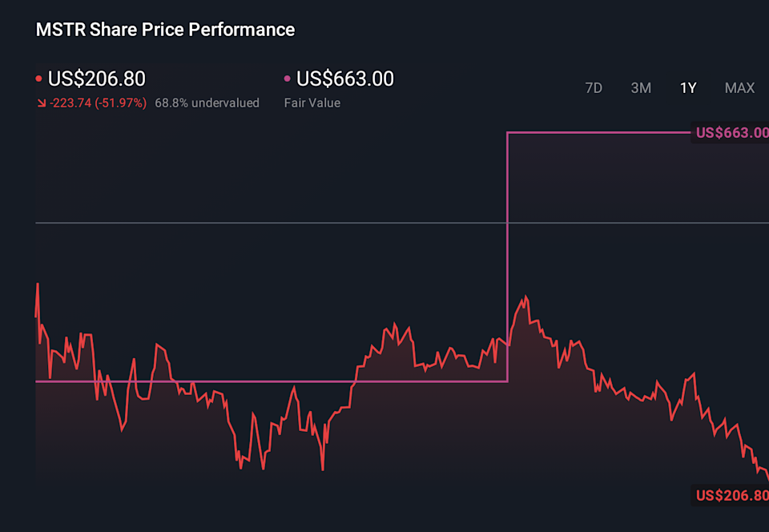
Task: Click the "Fair Value" caption under US$663.00
Action: coord(312,103)
